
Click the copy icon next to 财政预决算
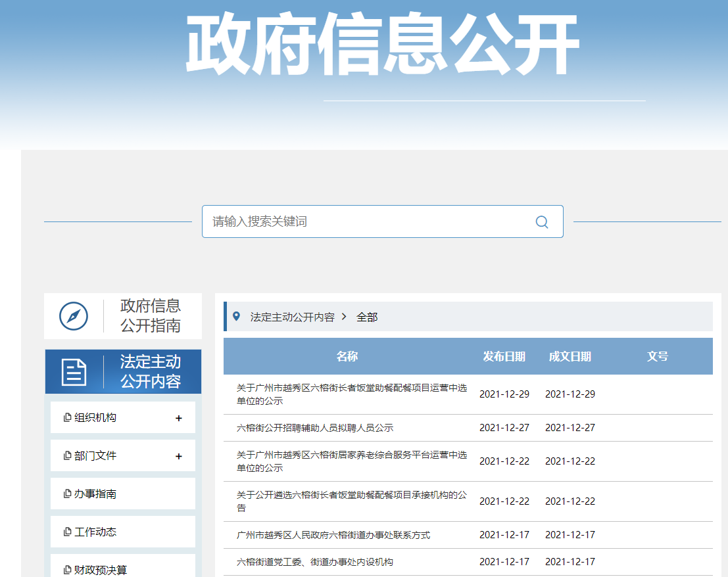67,570
